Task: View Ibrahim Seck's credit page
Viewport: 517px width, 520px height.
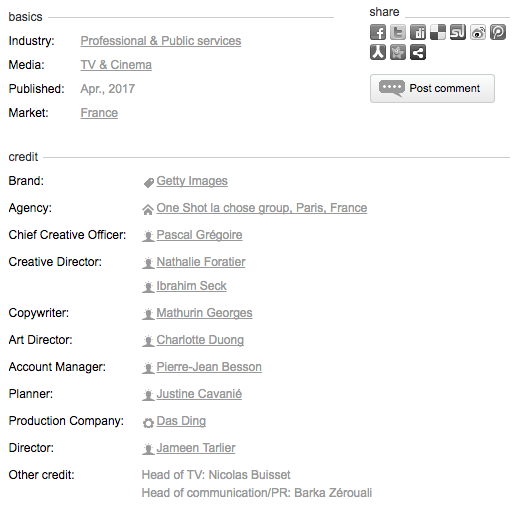Action: point(191,286)
